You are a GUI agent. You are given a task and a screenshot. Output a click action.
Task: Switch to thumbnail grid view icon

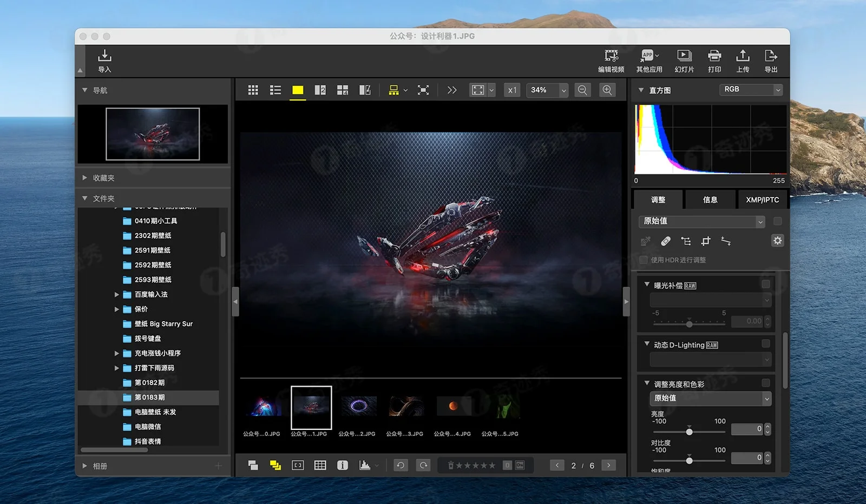click(x=253, y=90)
